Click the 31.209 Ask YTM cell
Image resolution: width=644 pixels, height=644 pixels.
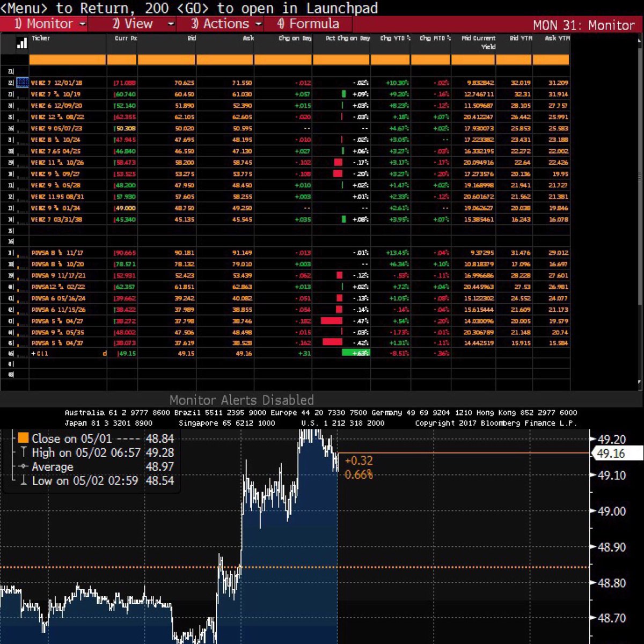point(559,83)
